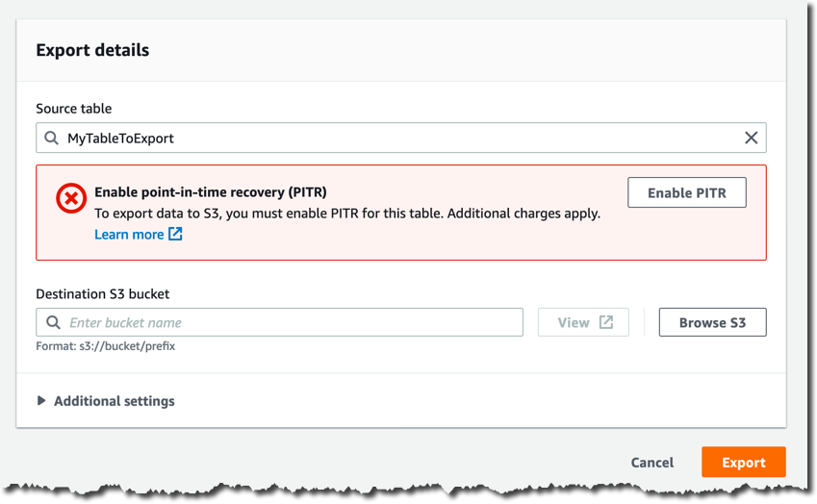Click the Destination S3 bucket label
The width and height of the screenshot is (817, 504).
coord(103,293)
